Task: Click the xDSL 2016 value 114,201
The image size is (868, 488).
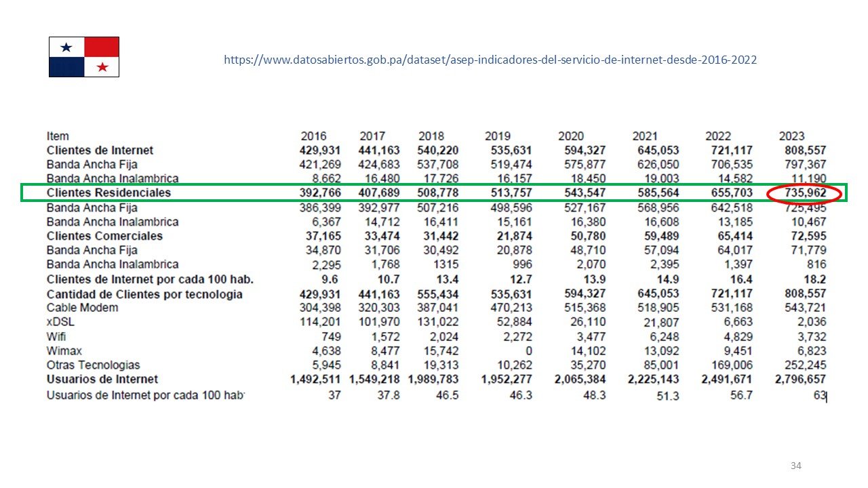Action: tap(320, 322)
